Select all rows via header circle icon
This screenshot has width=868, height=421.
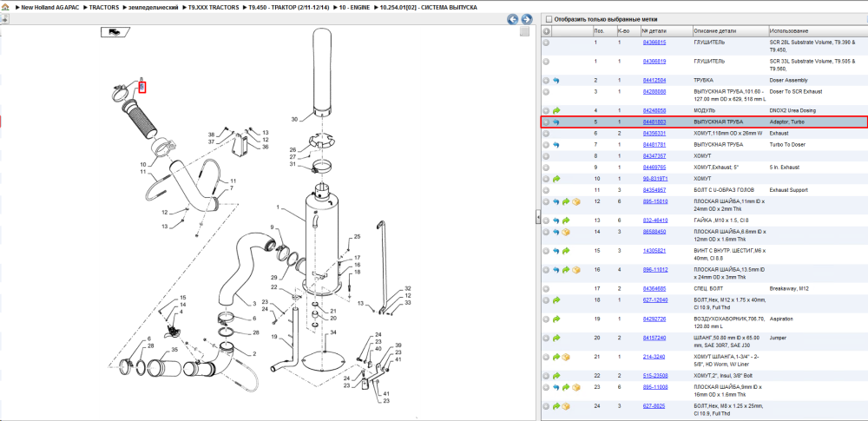click(x=546, y=31)
